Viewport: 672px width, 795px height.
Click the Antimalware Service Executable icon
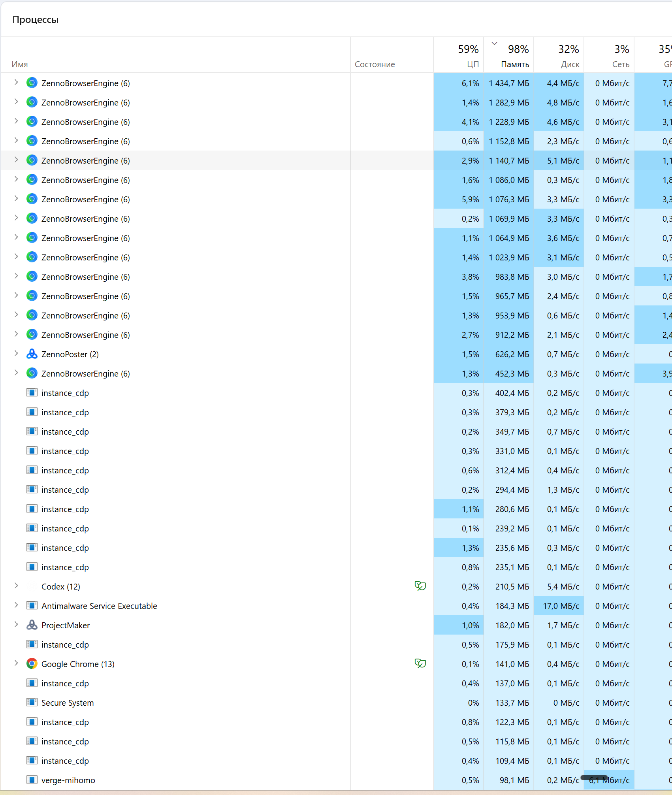[x=32, y=606]
